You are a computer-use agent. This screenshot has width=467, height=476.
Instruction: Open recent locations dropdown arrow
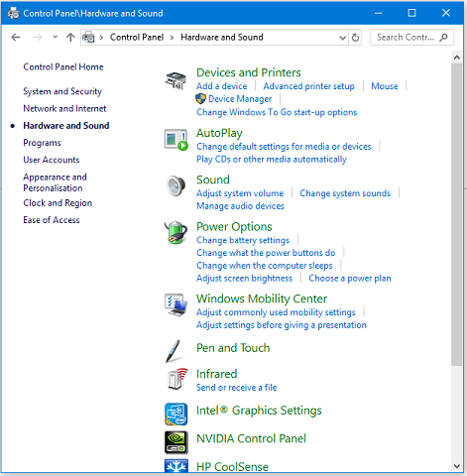click(x=56, y=37)
